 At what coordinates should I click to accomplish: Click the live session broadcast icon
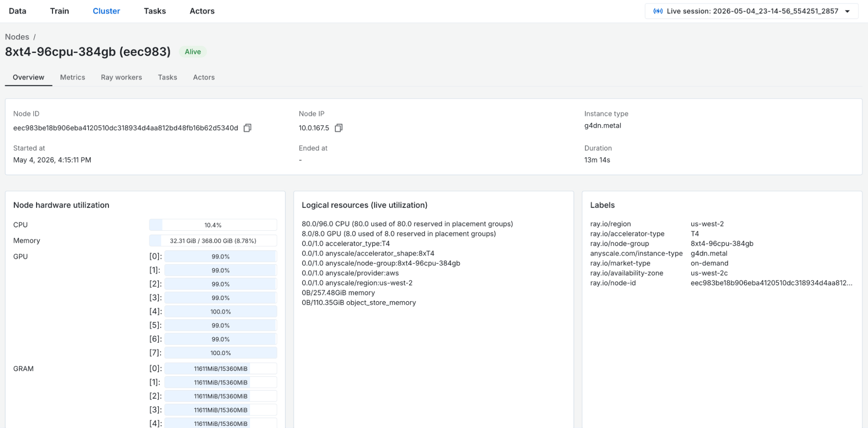pos(658,11)
